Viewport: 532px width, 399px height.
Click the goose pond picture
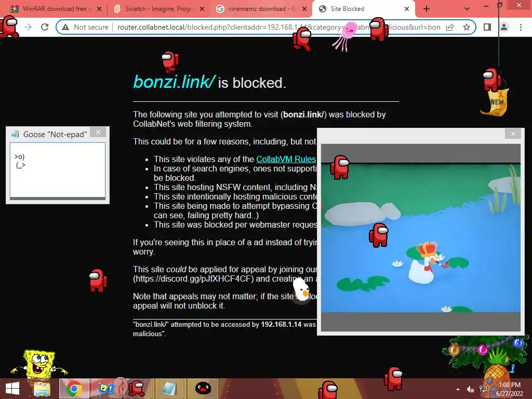click(421, 237)
